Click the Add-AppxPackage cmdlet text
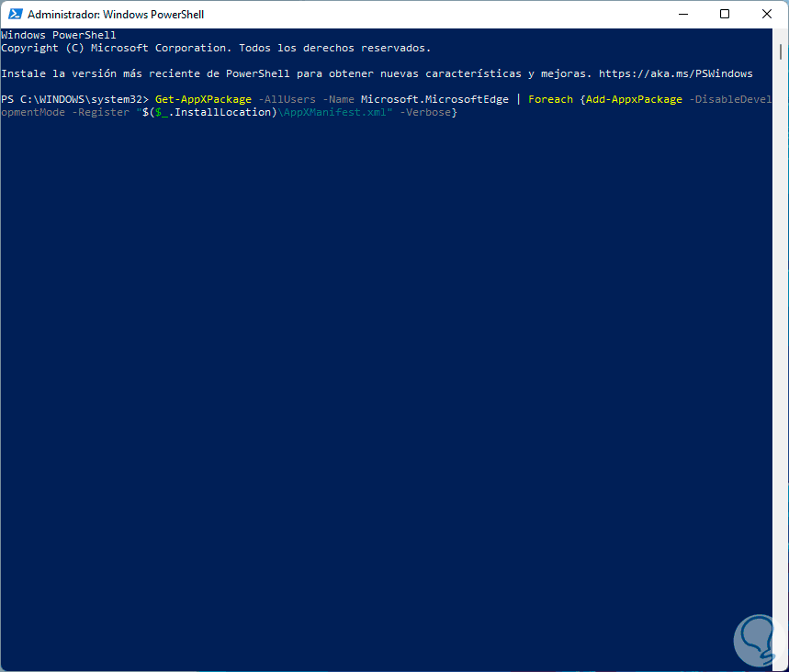Image resolution: width=789 pixels, height=672 pixels. (634, 99)
